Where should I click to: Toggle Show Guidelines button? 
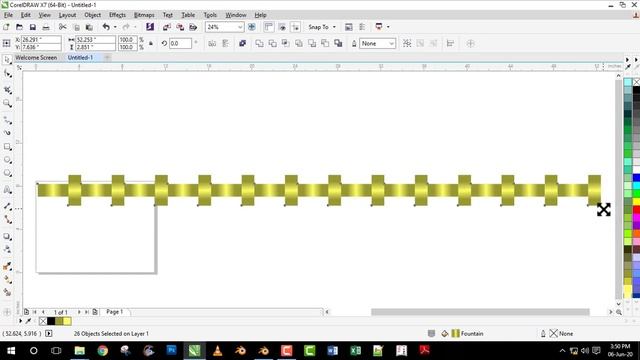[295, 27]
